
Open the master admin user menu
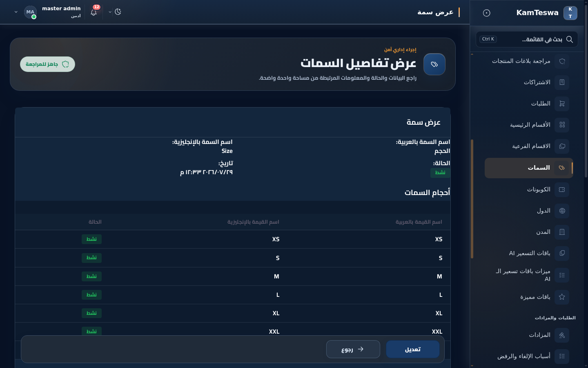pyautogui.click(x=47, y=12)
